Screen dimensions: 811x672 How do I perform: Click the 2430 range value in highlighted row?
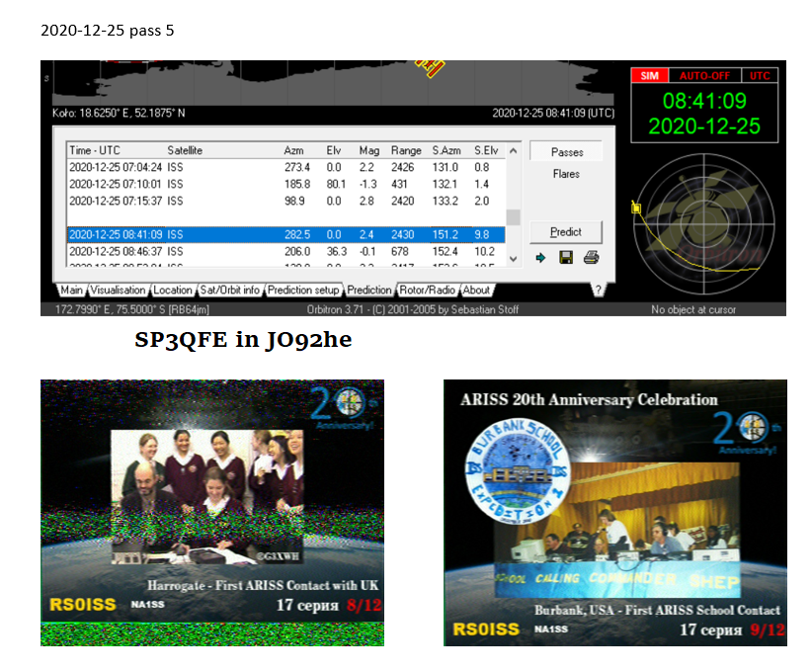pyautogui.click(x=402, y=234)
